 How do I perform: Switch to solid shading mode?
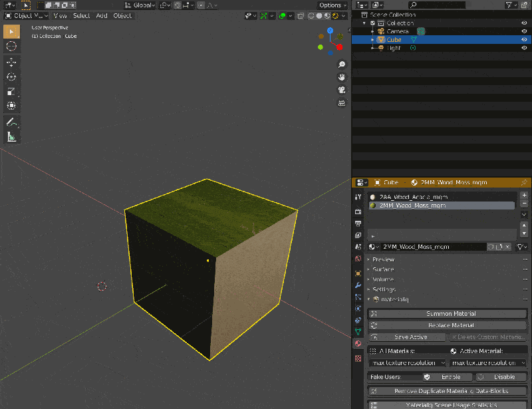(x=319, y=15)
